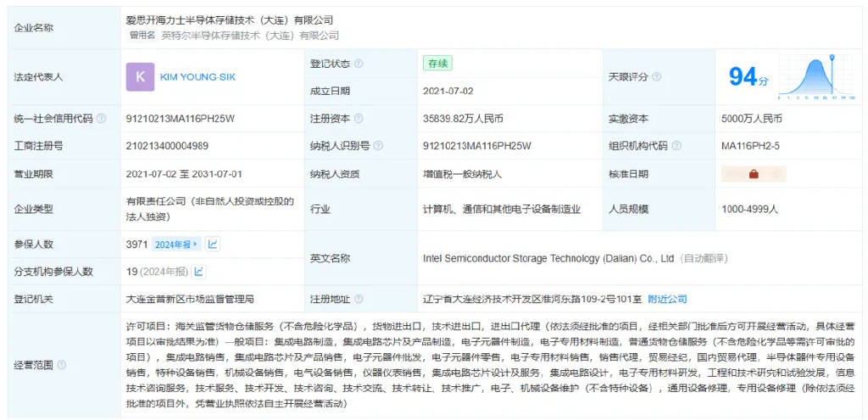Click help icon beside 注册地址
This screenshot has width=868, height=420.
[x=359, y=300]
